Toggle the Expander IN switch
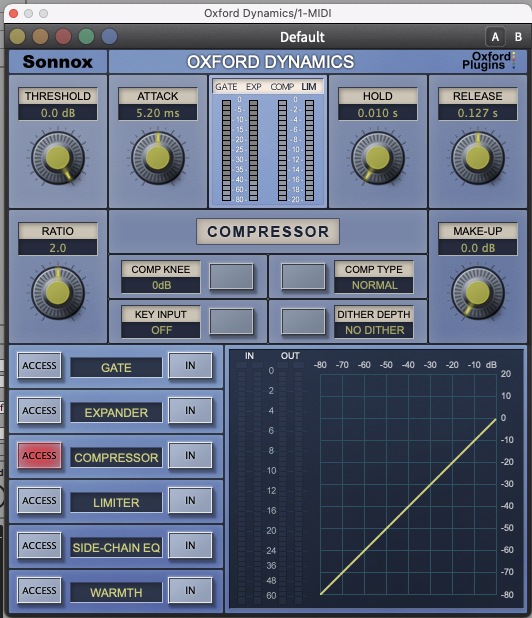Image resolution: width=532 pixels, height=618 pixels. (x=190, y=410)
